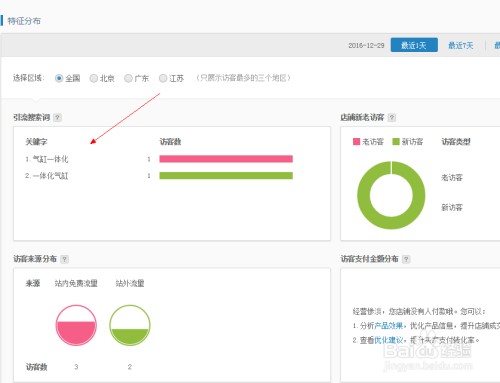The width and height of the screenshot is (500, 383).
Task: Click the green 站外流量 circle gauge
Action: click(x=130, y=325)
